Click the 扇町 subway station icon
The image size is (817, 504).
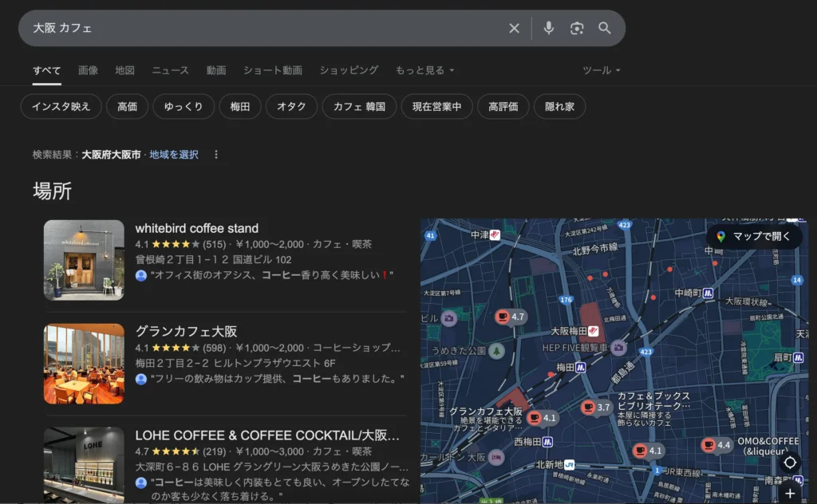798,358
